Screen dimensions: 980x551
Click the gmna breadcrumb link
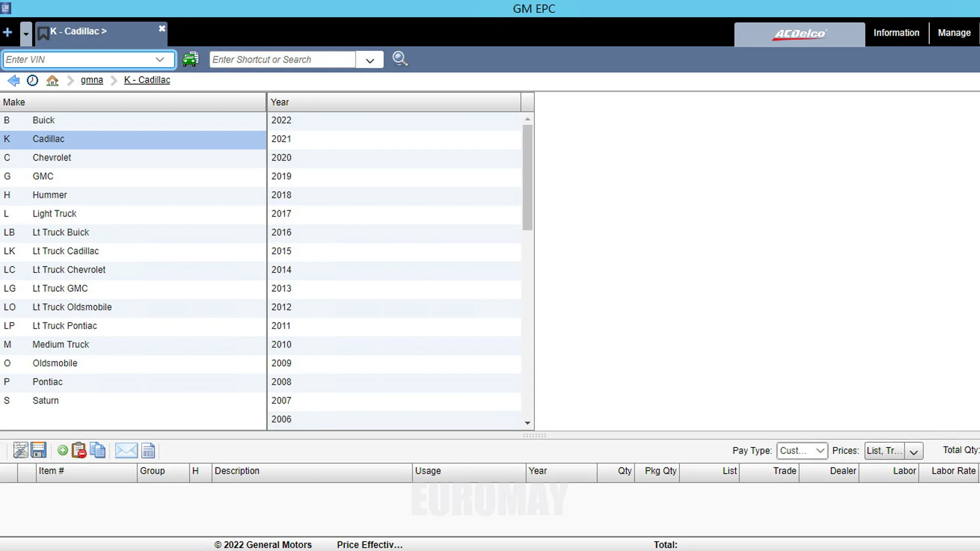91,80
